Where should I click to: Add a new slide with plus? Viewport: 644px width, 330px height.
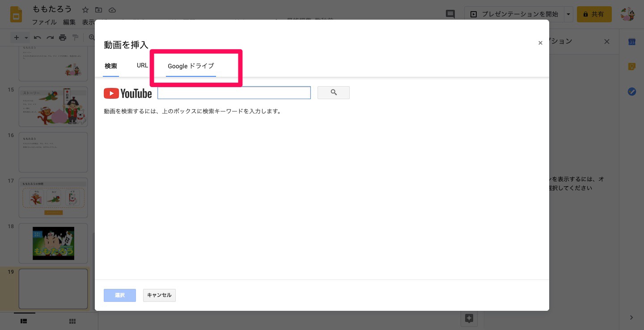(x=17, y=38)
